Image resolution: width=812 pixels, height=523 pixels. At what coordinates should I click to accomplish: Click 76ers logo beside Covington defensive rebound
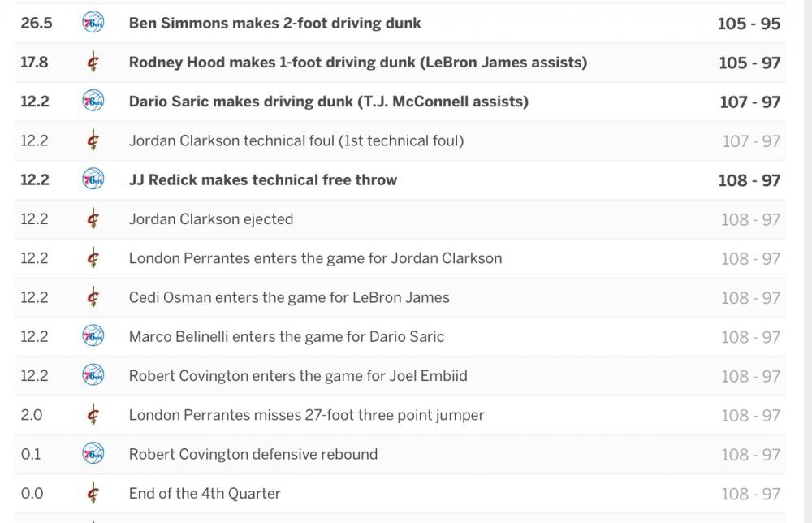(93, 454)
